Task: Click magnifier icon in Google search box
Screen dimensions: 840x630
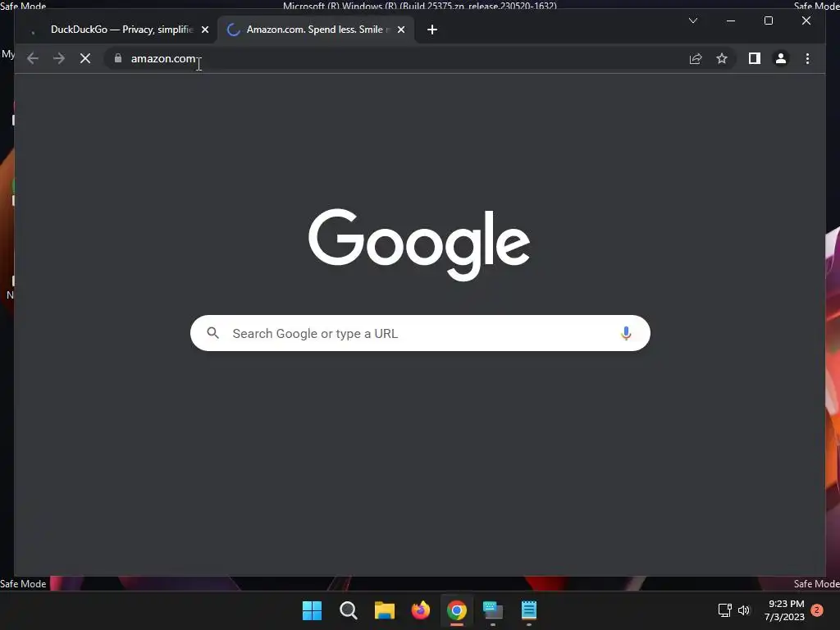Action: [x=212, y=333]
